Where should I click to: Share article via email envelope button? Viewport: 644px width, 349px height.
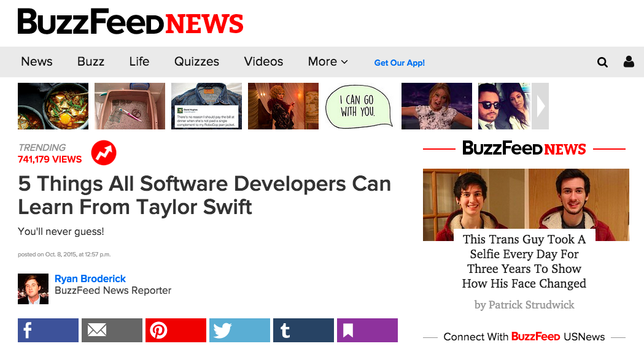[x=112, y=330]
